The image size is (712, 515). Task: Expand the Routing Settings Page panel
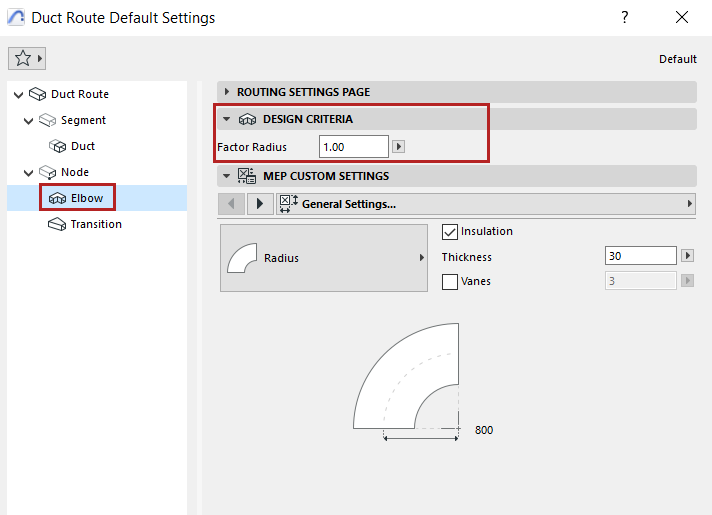(x=227, y=92)
